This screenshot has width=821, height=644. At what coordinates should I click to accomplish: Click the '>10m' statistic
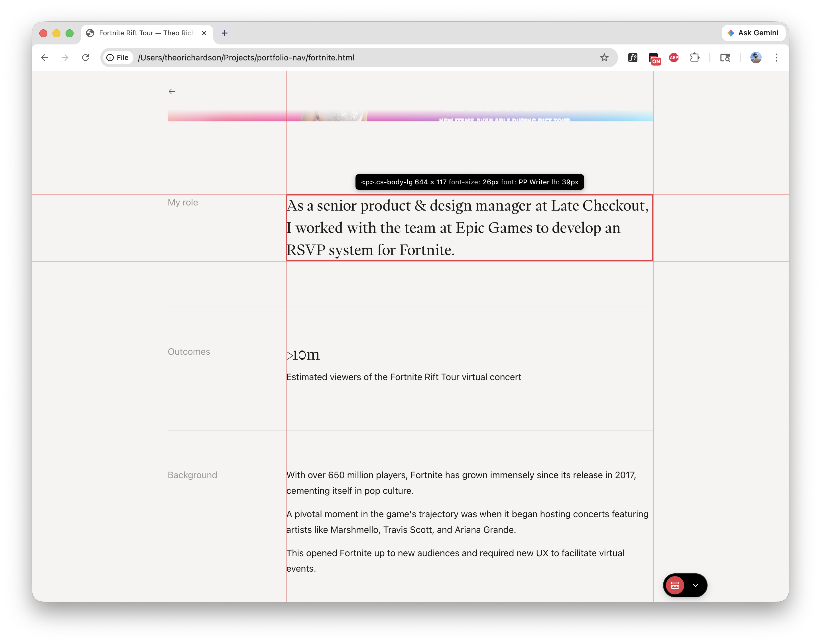point(303,354)
